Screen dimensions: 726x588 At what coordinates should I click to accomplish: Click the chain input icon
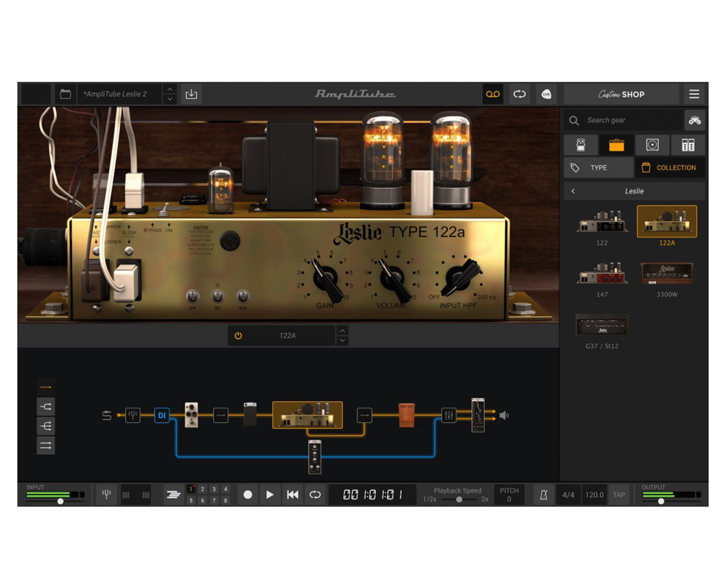click(107, 415)
